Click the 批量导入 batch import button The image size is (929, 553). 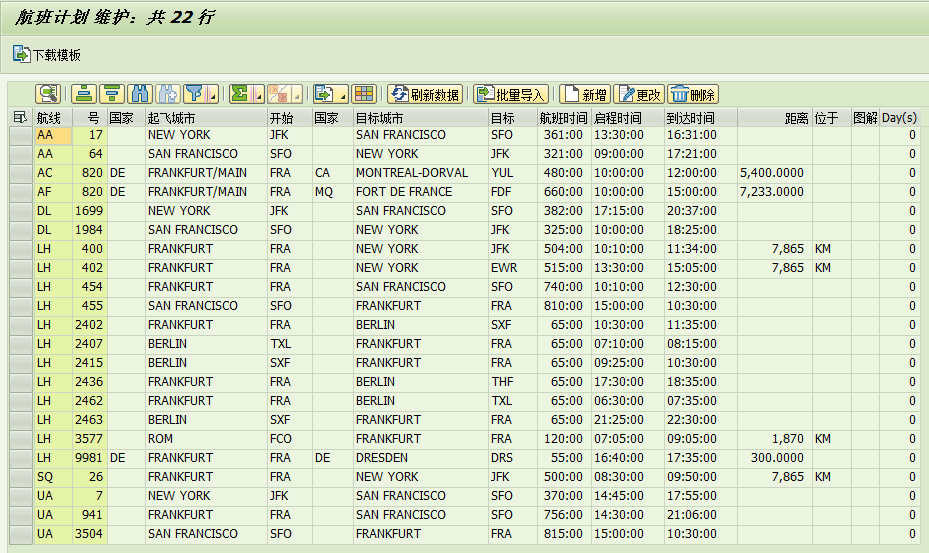(511, 94)
